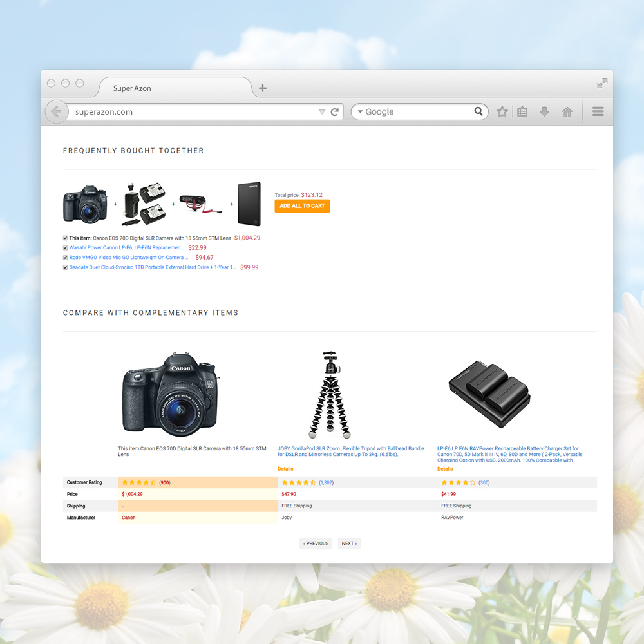This screenshot has height=644, width=644.
Task: Click the $47.90 price
Action: click(289, 494)
